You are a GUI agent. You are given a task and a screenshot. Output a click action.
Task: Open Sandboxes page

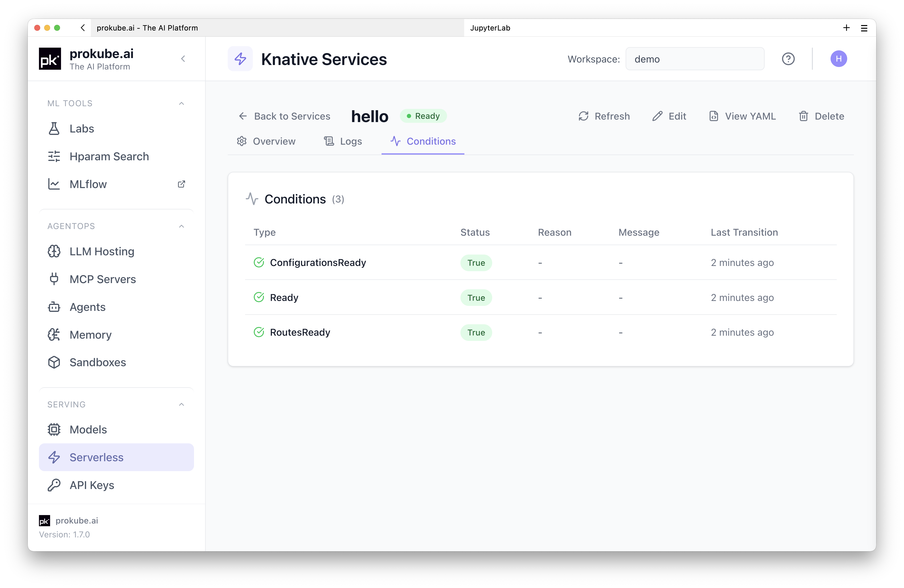click(116, 362)
